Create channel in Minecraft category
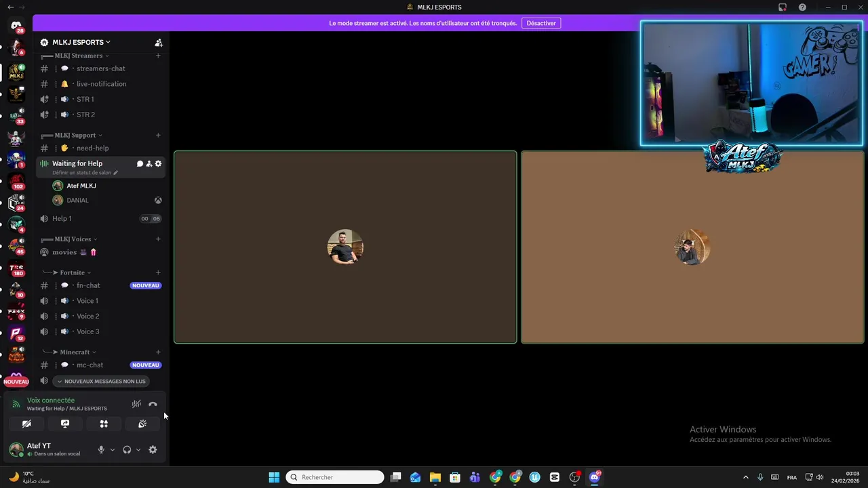Screen dimensions: 868x488 [x=158, y=352]
